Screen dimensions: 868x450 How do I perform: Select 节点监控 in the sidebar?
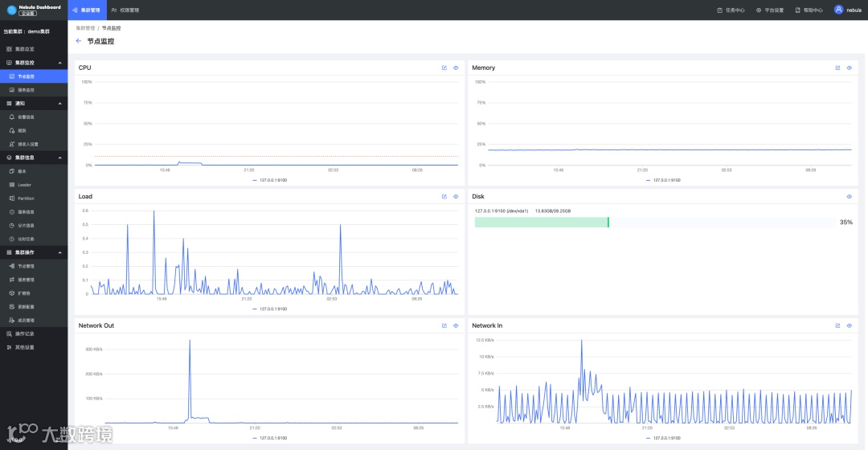[34, 76]
